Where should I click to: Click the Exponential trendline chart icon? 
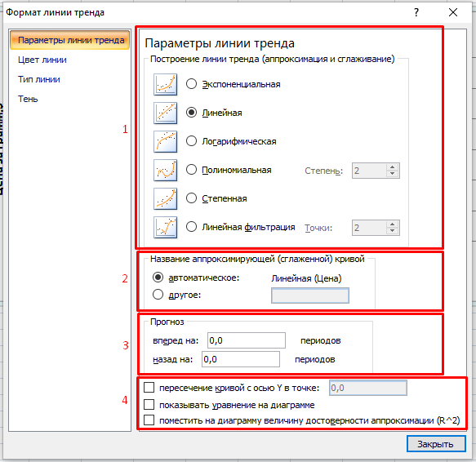(165, 84)
